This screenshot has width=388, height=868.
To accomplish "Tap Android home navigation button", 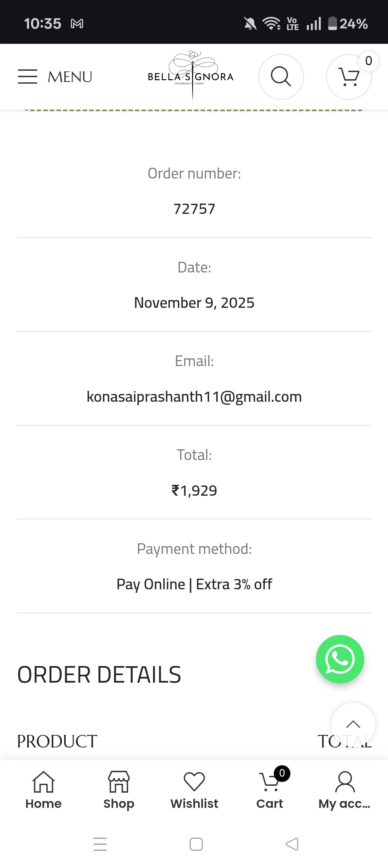I will [196, 844].
